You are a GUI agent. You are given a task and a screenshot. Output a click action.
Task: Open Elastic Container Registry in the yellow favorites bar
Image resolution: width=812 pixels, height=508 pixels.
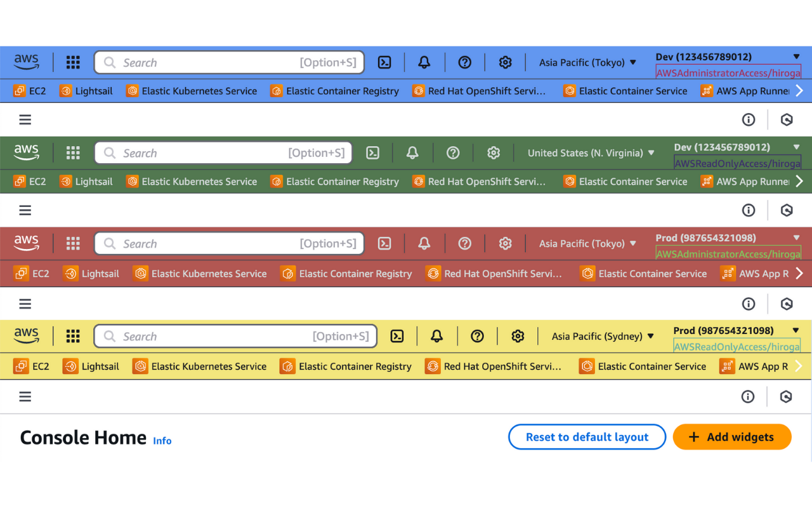[346, 366]
